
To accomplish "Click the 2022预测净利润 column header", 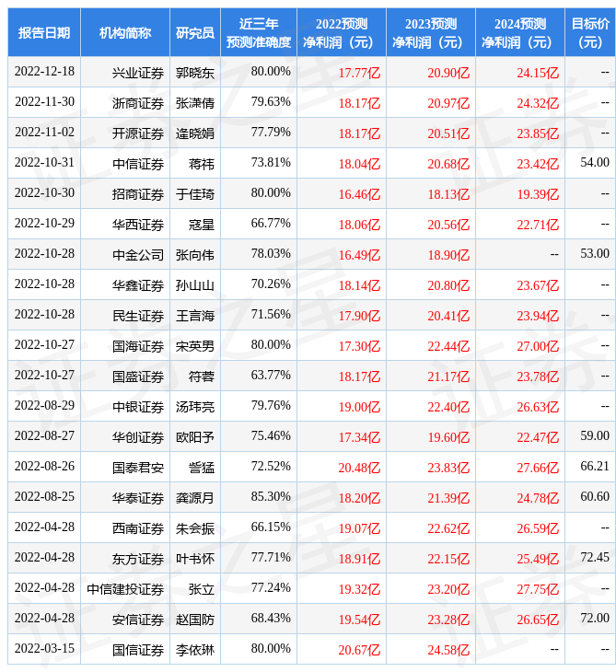I will 342,32.
